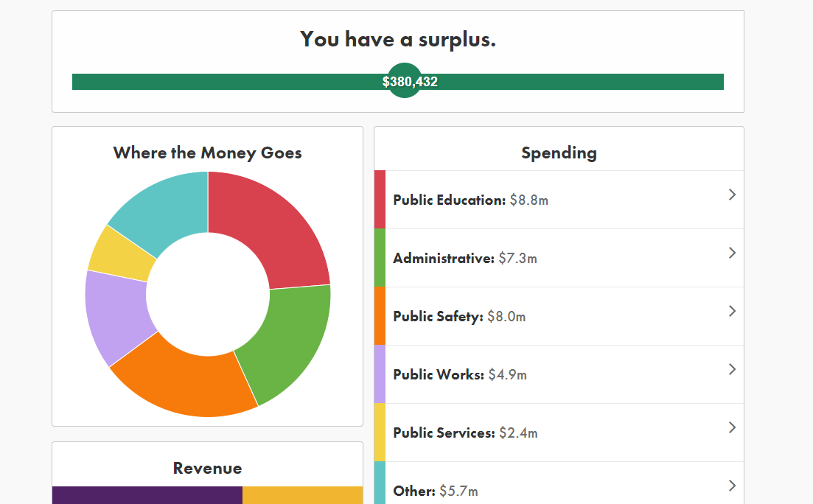Open the Public Works chevron arrow
The width and height of the screenshot is (813, 504).
[x=732, y=369]
